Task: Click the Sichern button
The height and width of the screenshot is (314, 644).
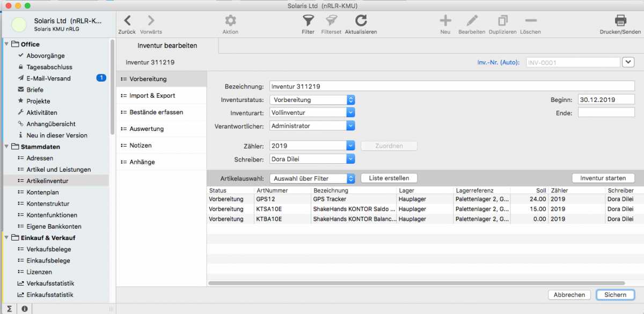Action: tap(615, 295)
